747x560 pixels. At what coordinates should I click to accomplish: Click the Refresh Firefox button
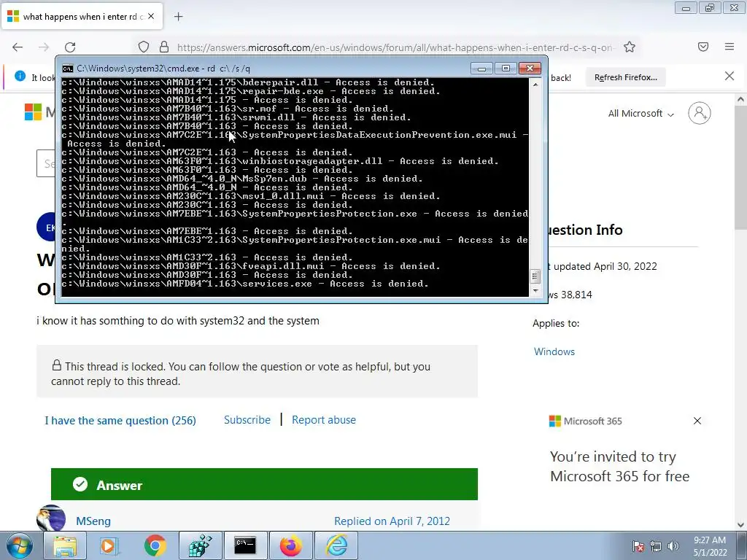625,77
